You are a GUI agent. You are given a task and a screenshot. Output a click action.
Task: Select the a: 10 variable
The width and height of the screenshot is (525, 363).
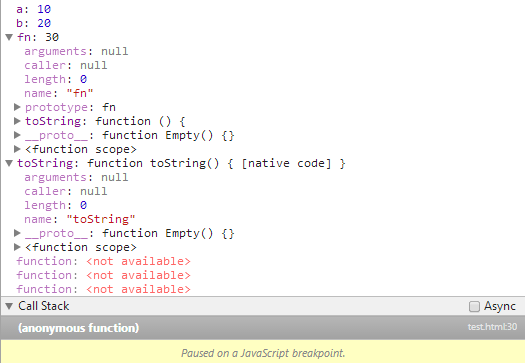(x=33, y=9)
